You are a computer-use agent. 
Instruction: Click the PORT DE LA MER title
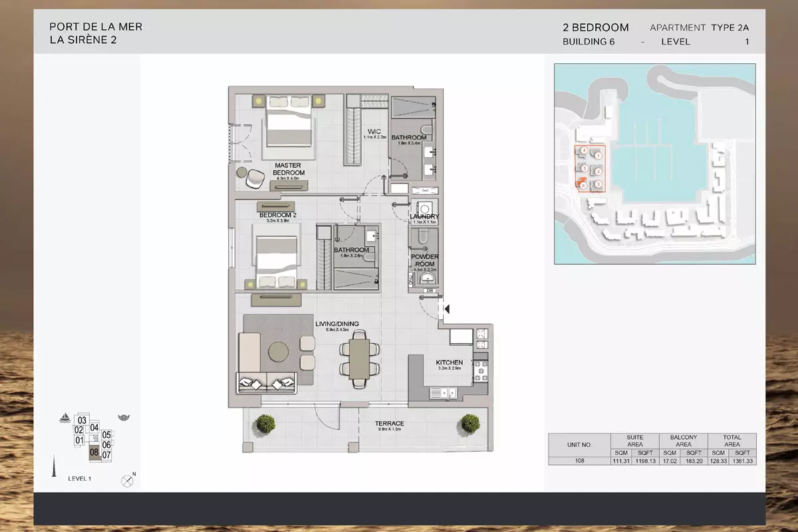point(96,27)
